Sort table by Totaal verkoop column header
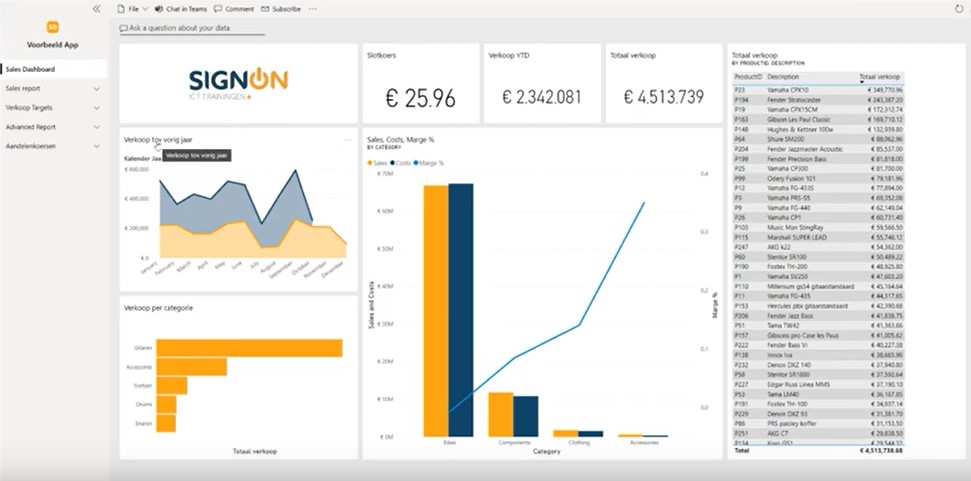 click(880, 76)
